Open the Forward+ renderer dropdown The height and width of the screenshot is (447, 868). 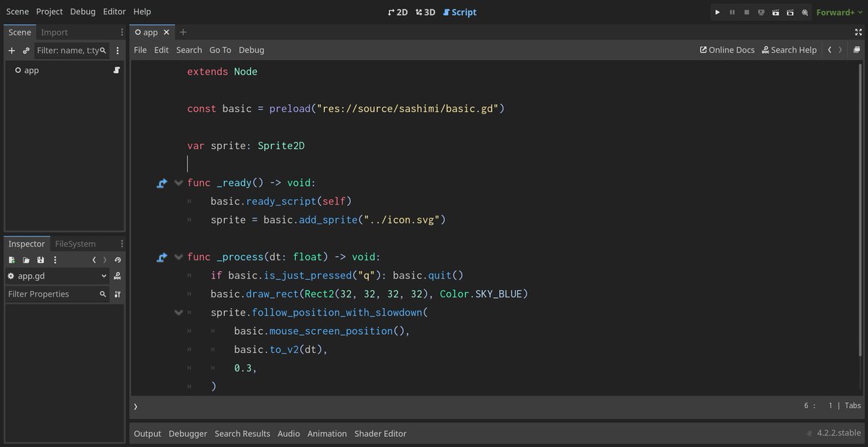838,12
